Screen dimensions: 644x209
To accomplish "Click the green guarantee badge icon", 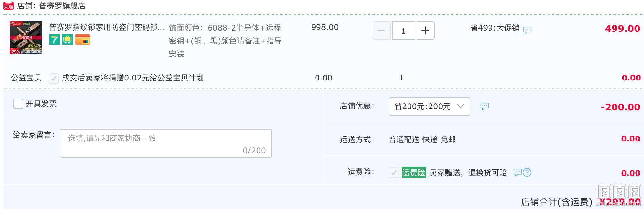I will (67, 40).
